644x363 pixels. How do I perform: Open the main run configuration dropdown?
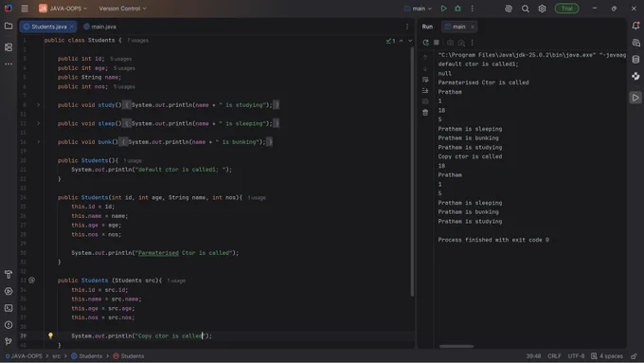(418, 9)
